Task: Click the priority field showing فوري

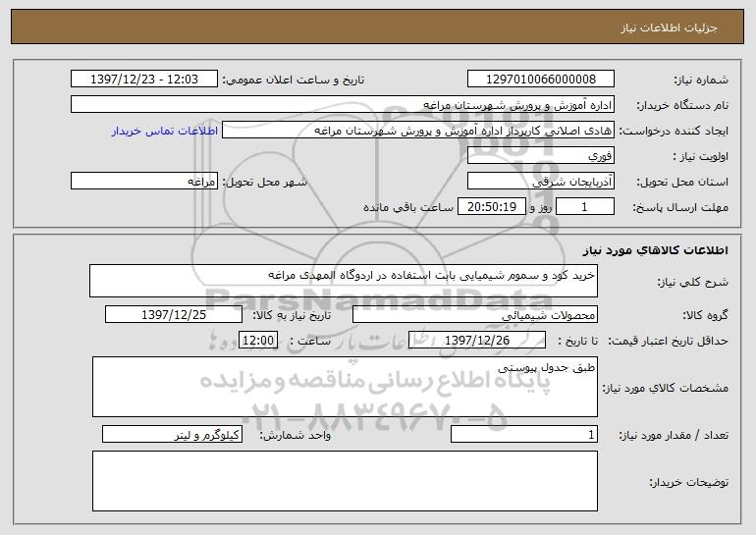Action: (540, 156)
